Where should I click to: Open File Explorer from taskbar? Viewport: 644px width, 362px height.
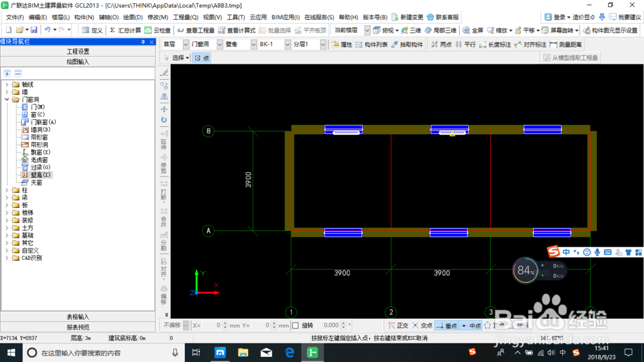pyautogui.click(x=243, y=352)
